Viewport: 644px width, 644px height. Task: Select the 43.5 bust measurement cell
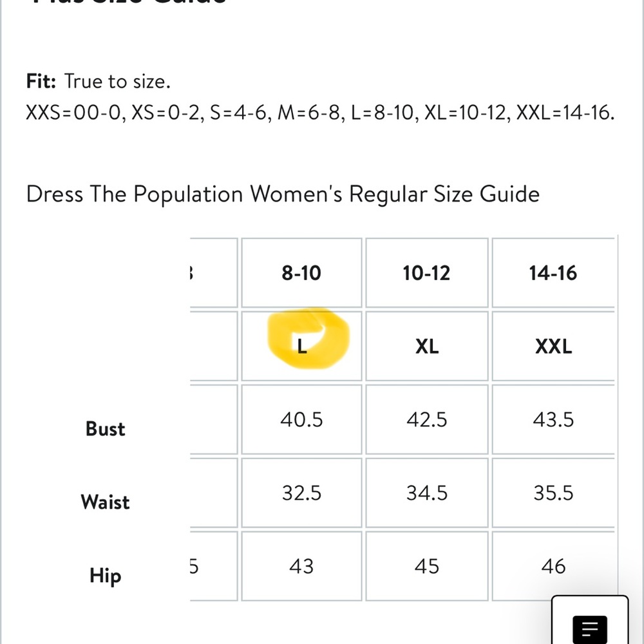tap(553, 419)
